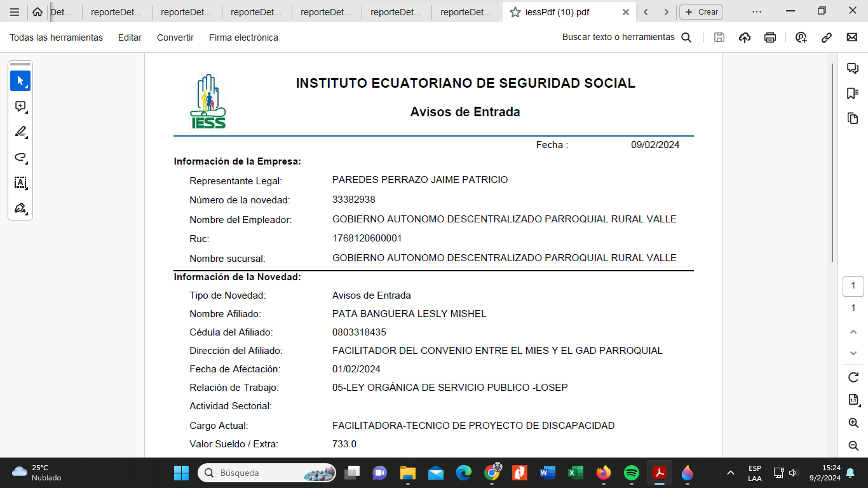Open the hamburger menu
Screen dimensions: 868x488
point(15,12)
